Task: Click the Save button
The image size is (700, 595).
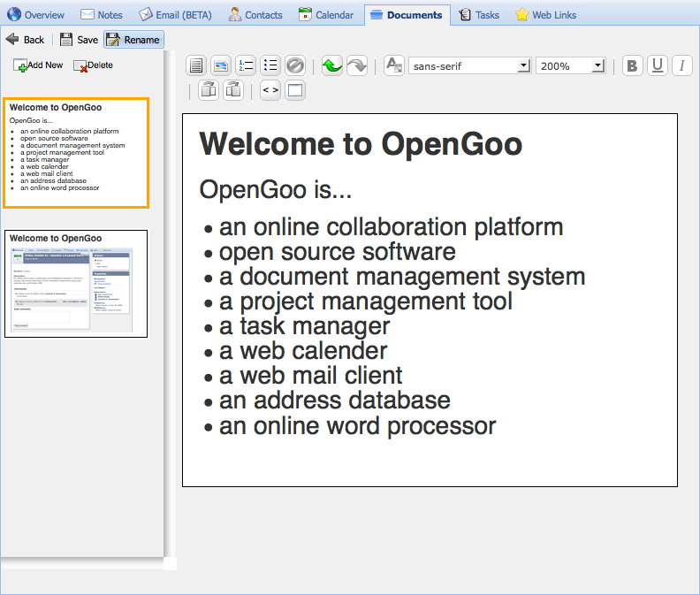Action: click(x=79, y=40)
